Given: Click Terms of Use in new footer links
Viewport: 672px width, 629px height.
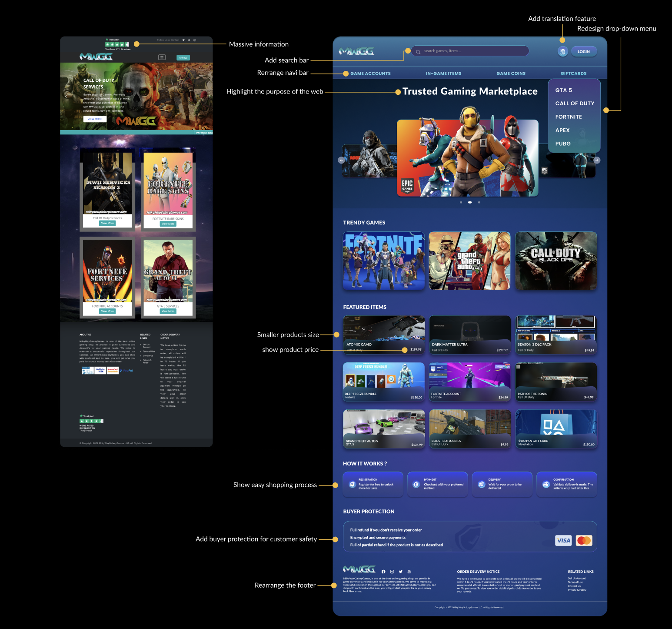Looking at the screenshot, I should pos(576,582).
